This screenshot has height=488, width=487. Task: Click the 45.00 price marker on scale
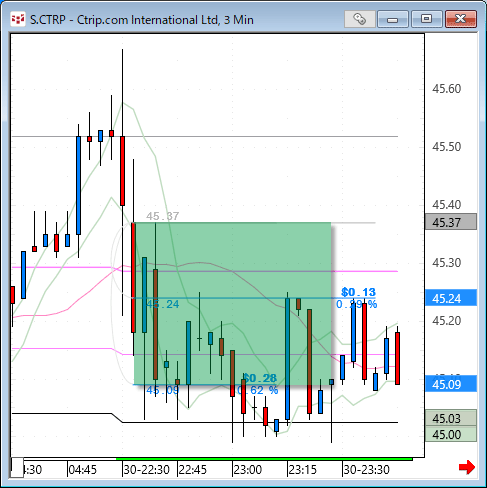[x=451, y=434]
